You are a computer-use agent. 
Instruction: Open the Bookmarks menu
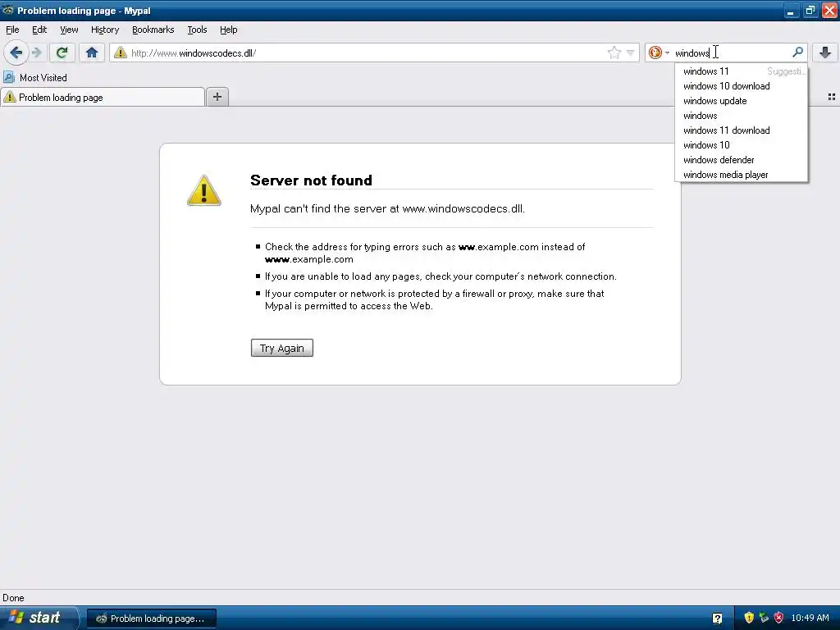pyautogui.click(x=153, y=30)
